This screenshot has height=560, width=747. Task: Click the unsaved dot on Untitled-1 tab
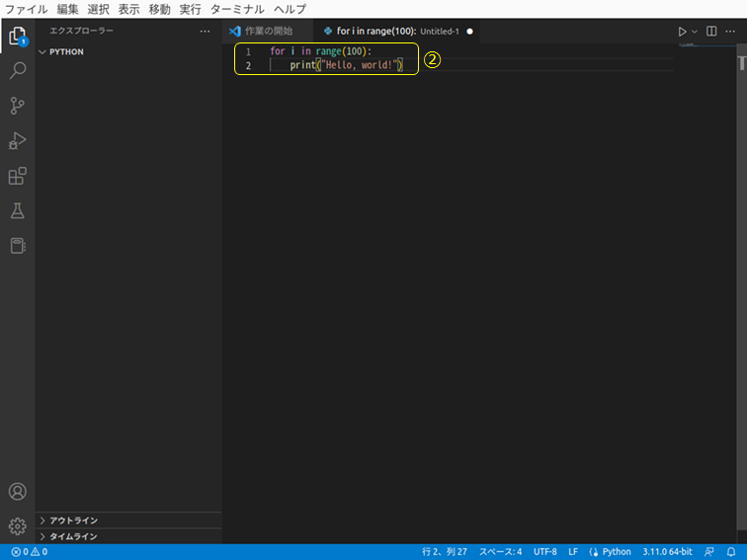click(469, 32)
